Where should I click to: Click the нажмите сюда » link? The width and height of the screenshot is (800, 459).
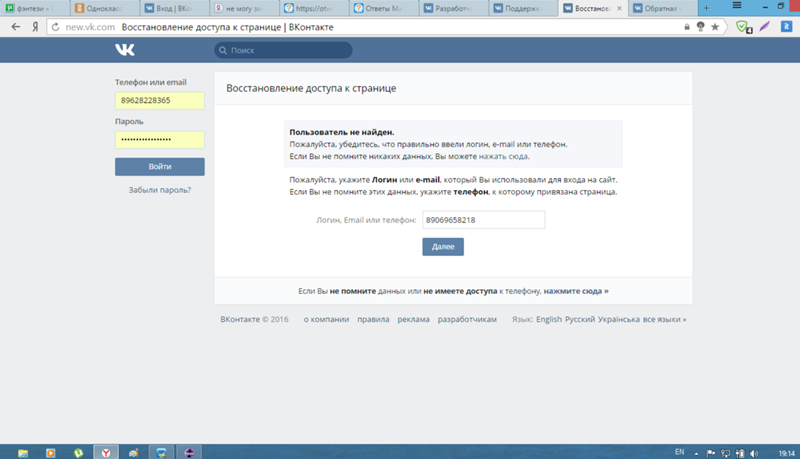[576, 291]
